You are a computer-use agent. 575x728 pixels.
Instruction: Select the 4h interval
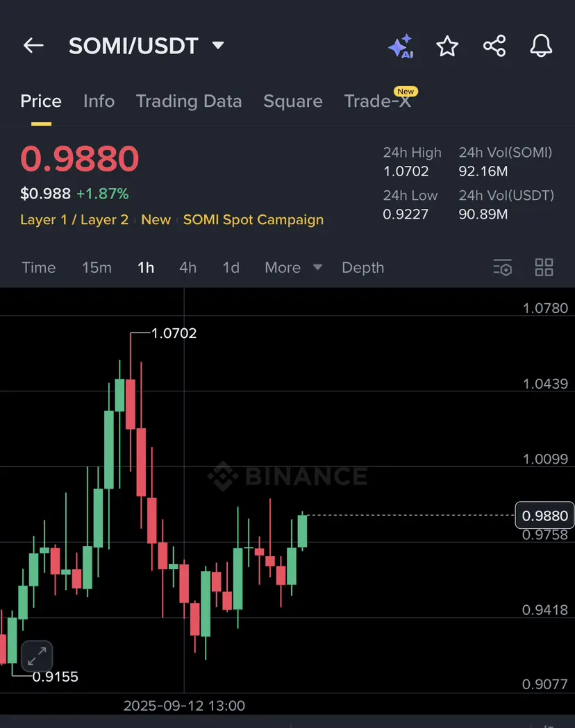[187, 267]
